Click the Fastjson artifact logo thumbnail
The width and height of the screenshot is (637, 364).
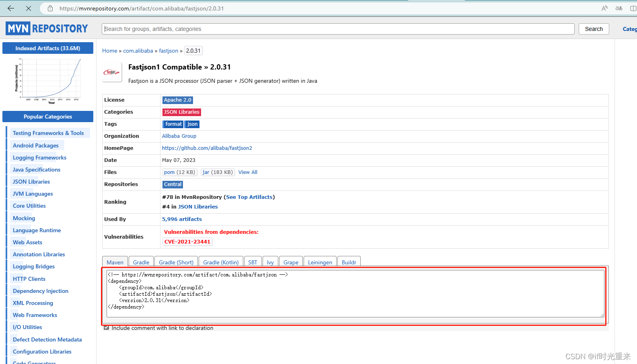click(x=112, y=72)
